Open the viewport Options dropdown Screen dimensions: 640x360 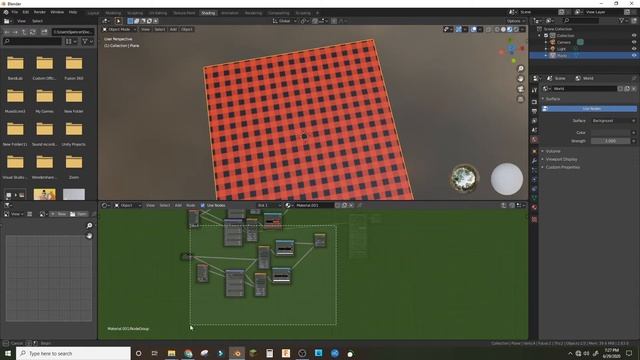pyautogui.click(x=516, y=21)
